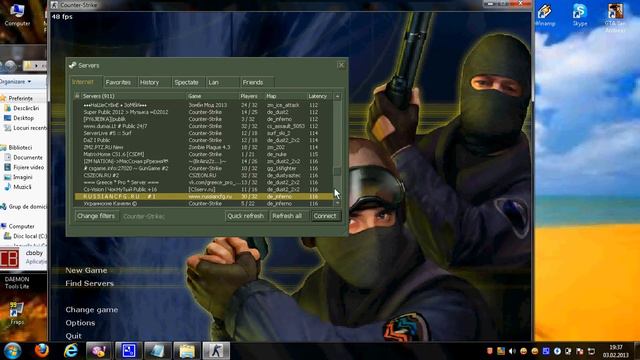Screen dimensions: 640x360
Task: Click the Counter-Strike taskbar icon
Action: [x=216, y=351]
